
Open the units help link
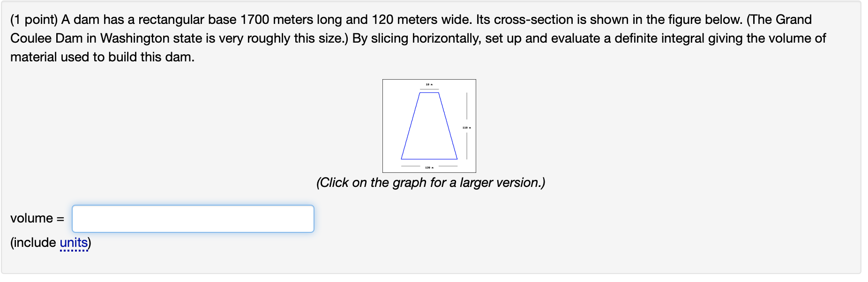(74, 243)
